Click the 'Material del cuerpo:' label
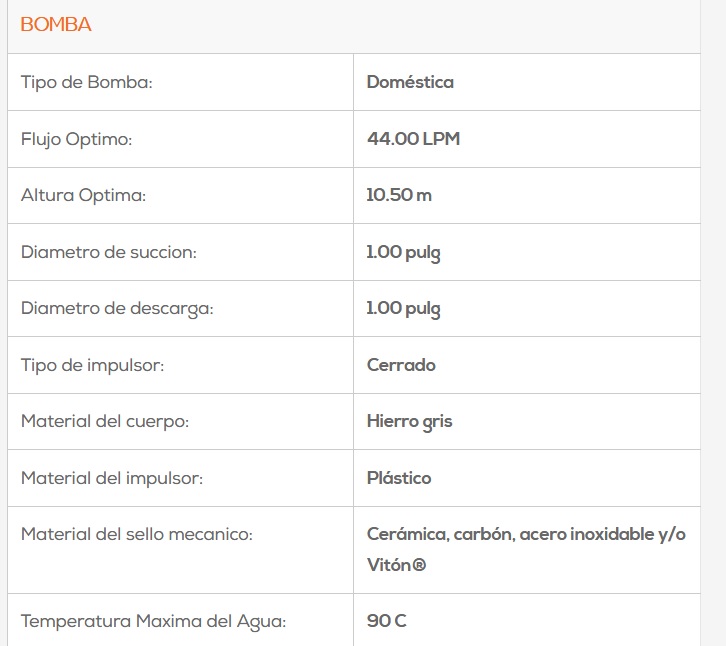The image size is (726, 646). tap(105, 421)
